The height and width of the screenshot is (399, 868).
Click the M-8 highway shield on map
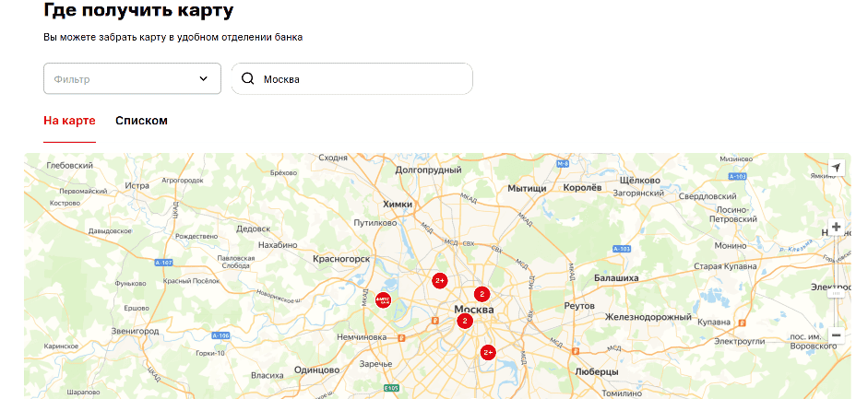563,163
